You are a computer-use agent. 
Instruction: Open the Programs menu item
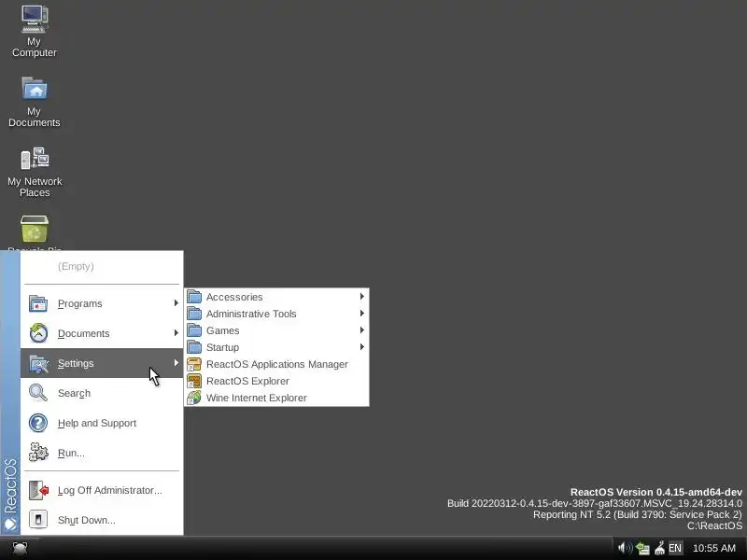point(102,303)
